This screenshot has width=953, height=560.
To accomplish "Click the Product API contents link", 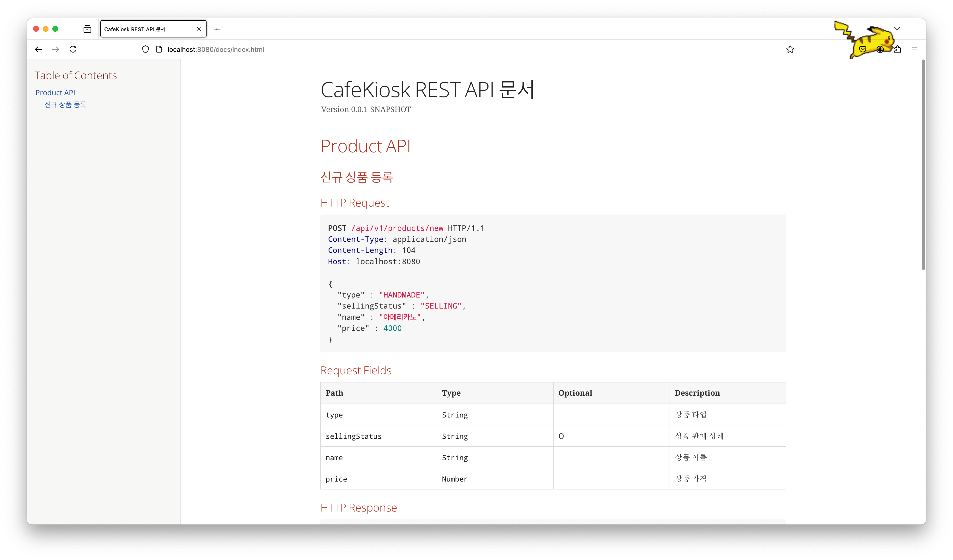I will tap(55, 93).
